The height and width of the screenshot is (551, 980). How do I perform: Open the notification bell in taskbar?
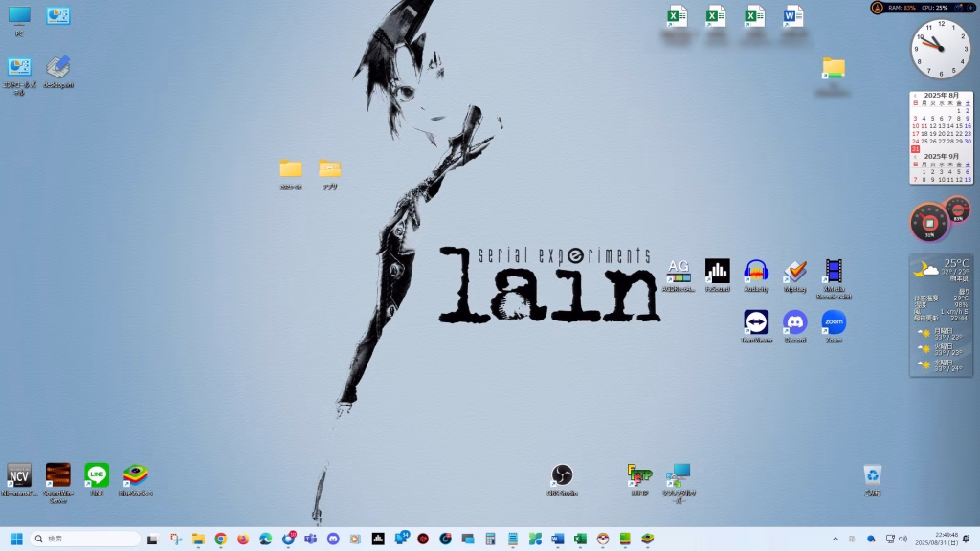[967, 539]
